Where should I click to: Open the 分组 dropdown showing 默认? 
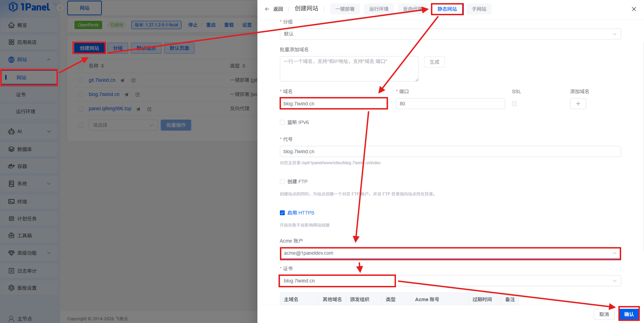(450, 34)
